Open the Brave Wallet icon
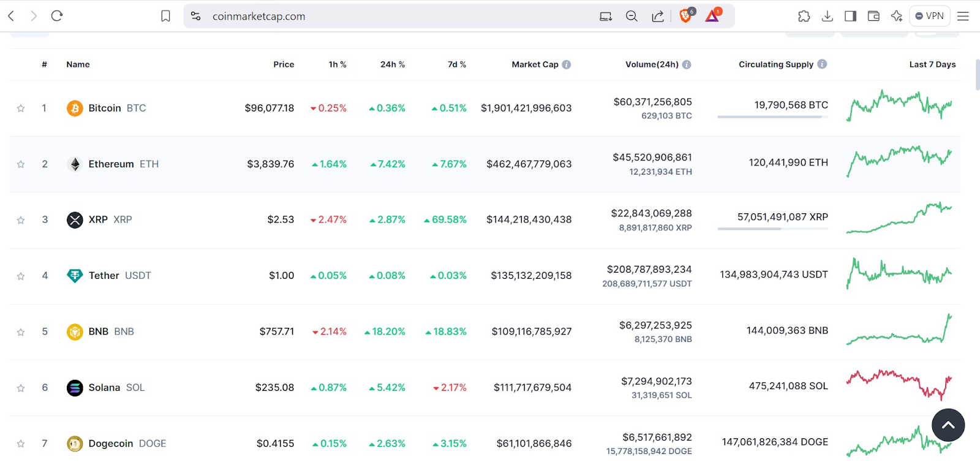The height and width of the screenshot is (470, 980). click(873, 17)
